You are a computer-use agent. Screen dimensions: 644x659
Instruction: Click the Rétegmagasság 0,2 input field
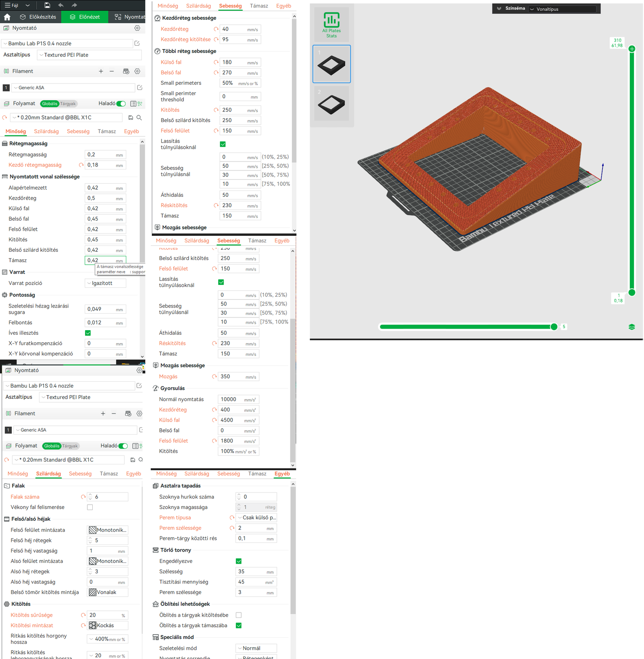(105, 155)
